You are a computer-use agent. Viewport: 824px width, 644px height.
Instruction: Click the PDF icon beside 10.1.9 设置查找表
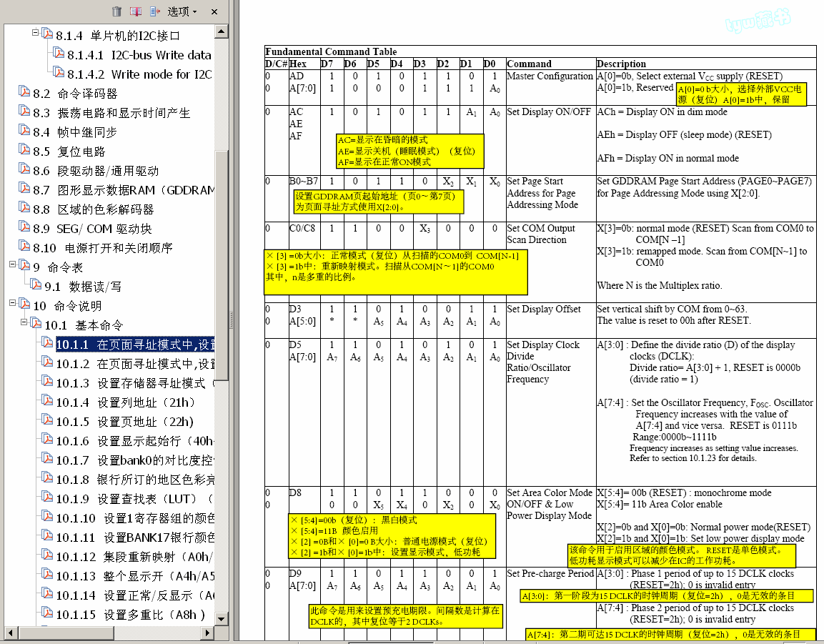(48, 499)
